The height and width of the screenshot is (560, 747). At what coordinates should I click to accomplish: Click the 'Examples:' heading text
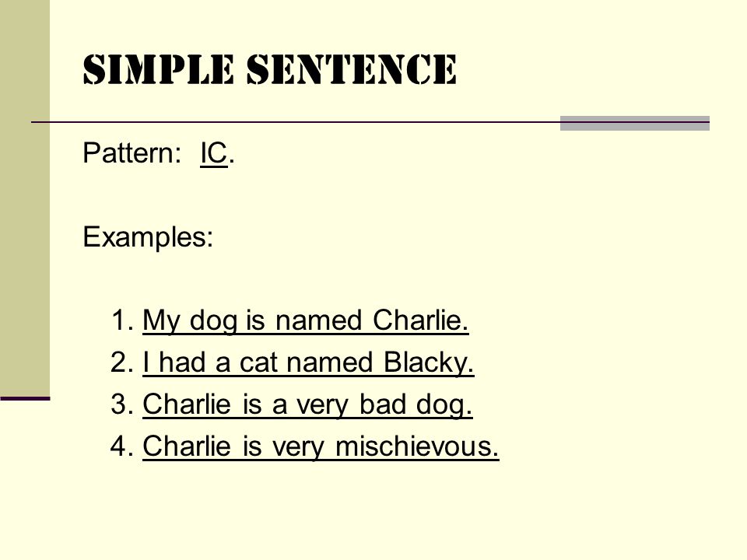148,236
